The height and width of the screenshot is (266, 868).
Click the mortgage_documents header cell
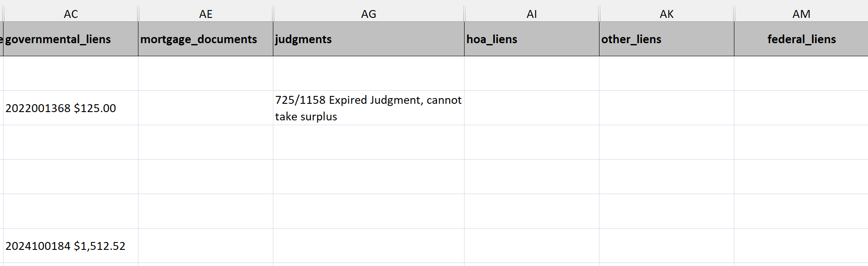click(206, 39)
